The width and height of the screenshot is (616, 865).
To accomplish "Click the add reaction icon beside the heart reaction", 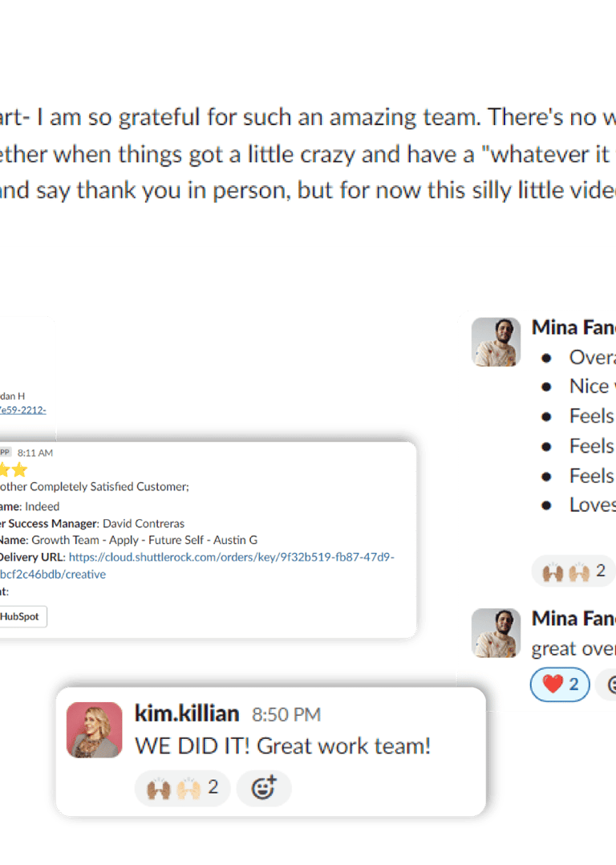I will (x=608, y=684).
